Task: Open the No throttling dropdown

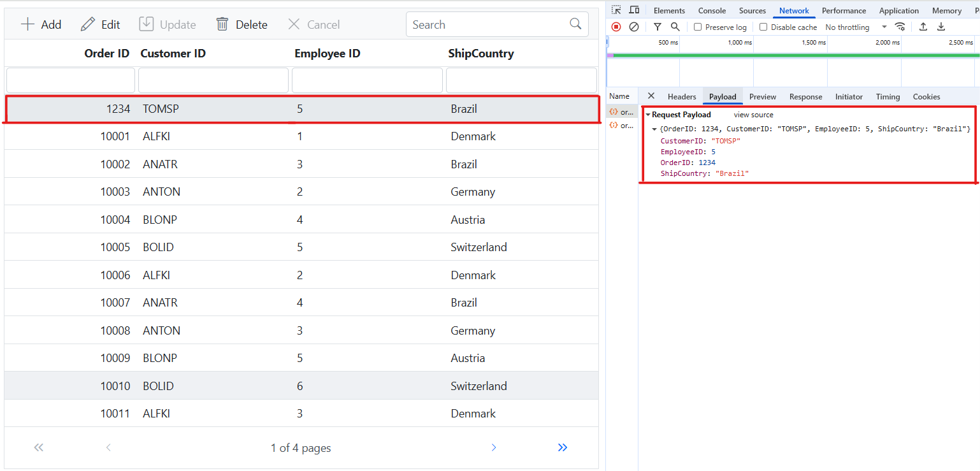Action: tap(856, 27)
